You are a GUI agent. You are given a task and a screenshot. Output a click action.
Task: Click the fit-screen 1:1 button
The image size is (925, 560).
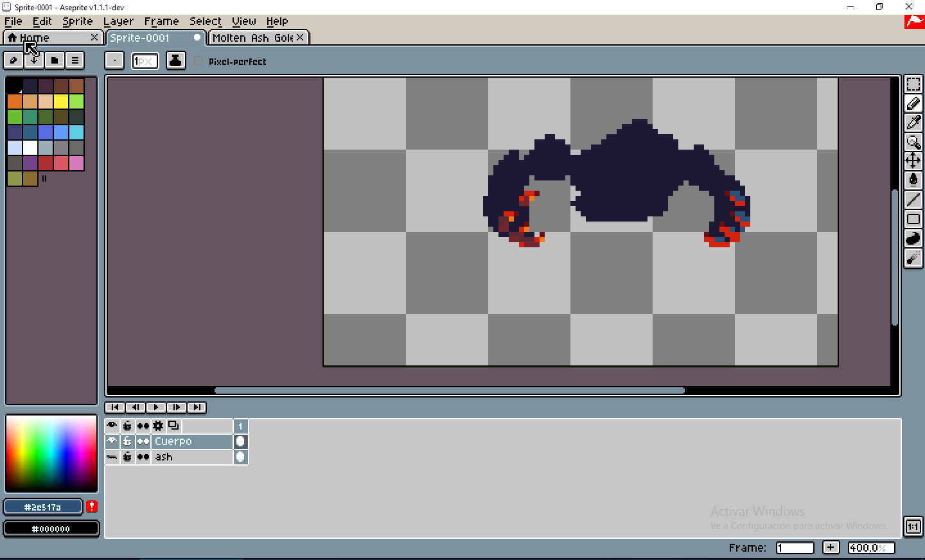(x=913, y=527)
